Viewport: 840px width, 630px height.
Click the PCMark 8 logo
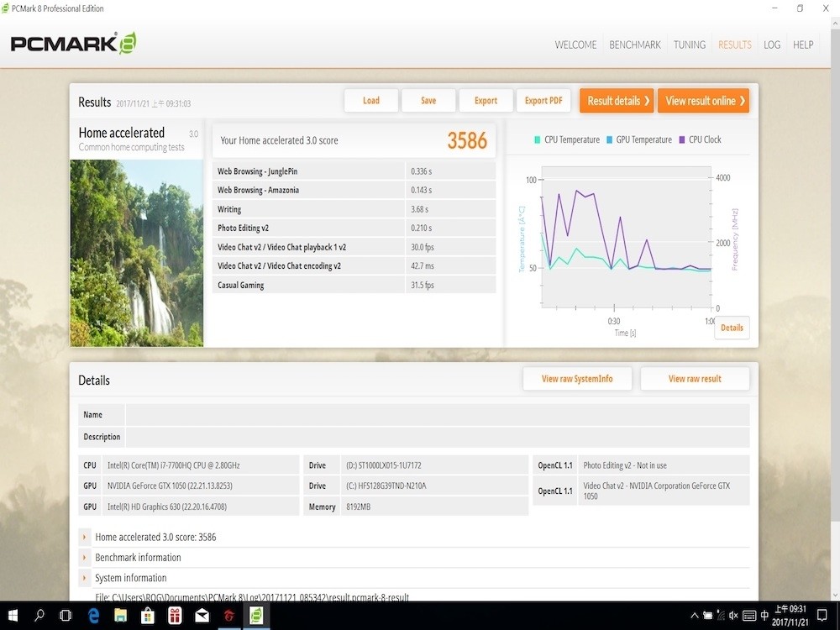pyautogui.click(x=73, y=44)
